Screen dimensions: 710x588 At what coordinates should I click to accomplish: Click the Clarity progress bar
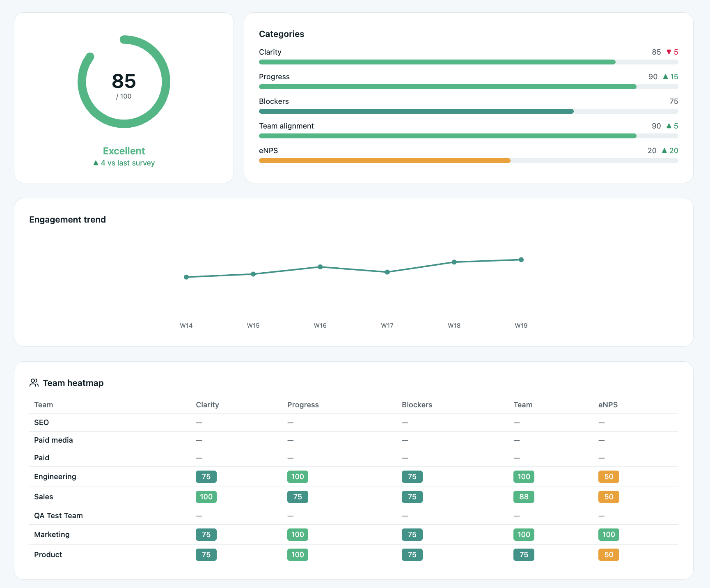point(468,62)
